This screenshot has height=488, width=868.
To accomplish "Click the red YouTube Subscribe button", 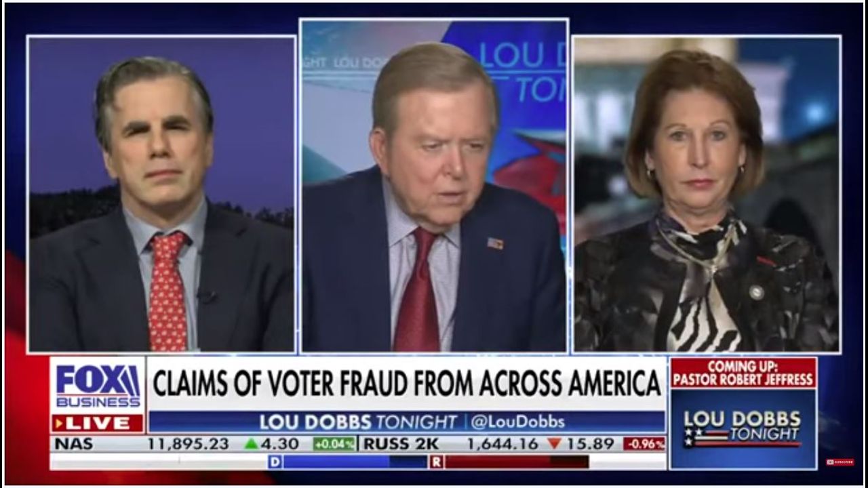I will tap(840, 462).
